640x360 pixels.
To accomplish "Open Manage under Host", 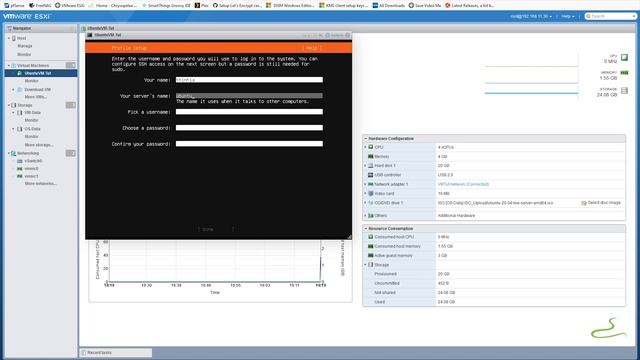I will tap(24, 46).
